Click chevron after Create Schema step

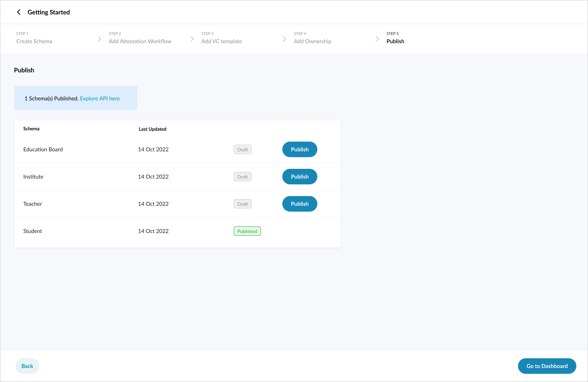point(99,39)
